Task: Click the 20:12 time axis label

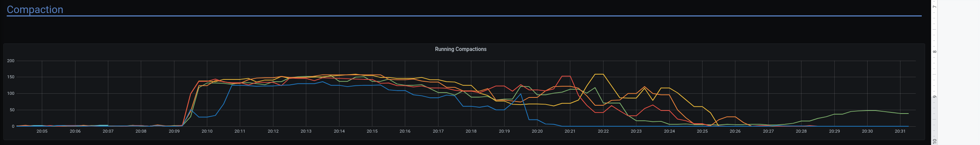Action: coord(273,131)
